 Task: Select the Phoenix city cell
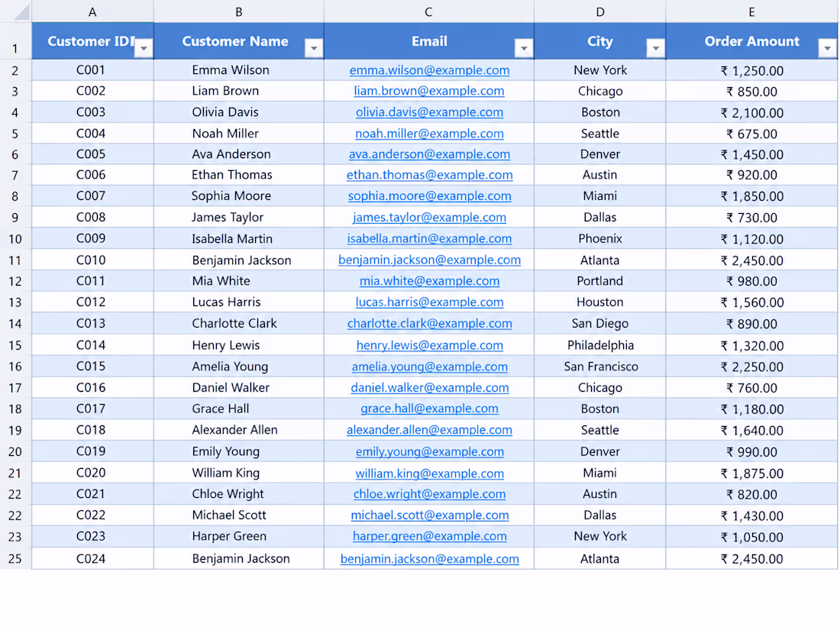[600, 239]
